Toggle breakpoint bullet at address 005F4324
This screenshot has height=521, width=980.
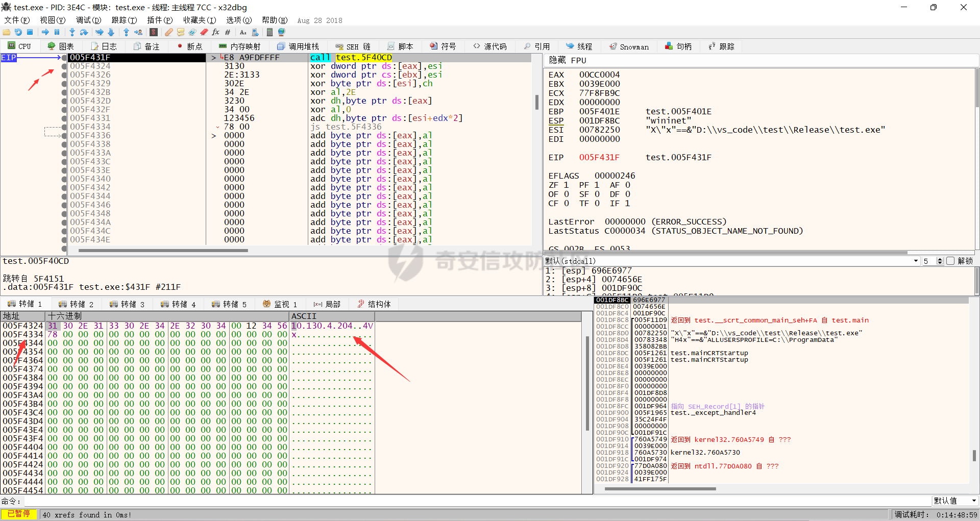click(x=64, y=66)
